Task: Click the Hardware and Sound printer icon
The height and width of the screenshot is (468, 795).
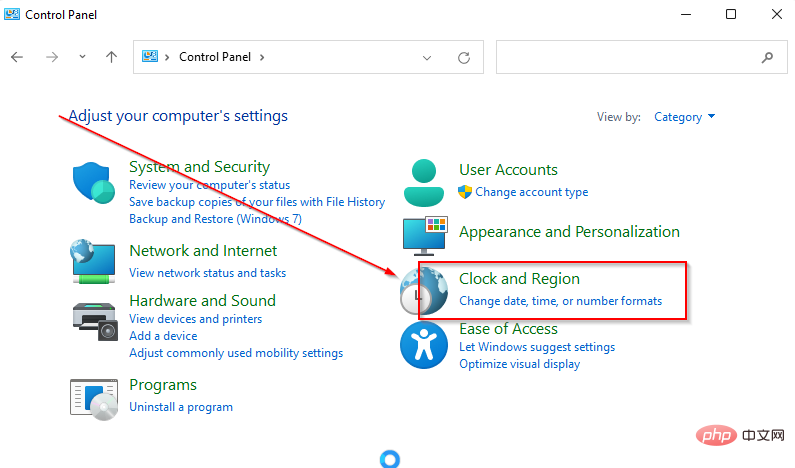Action: pos(94,319)
